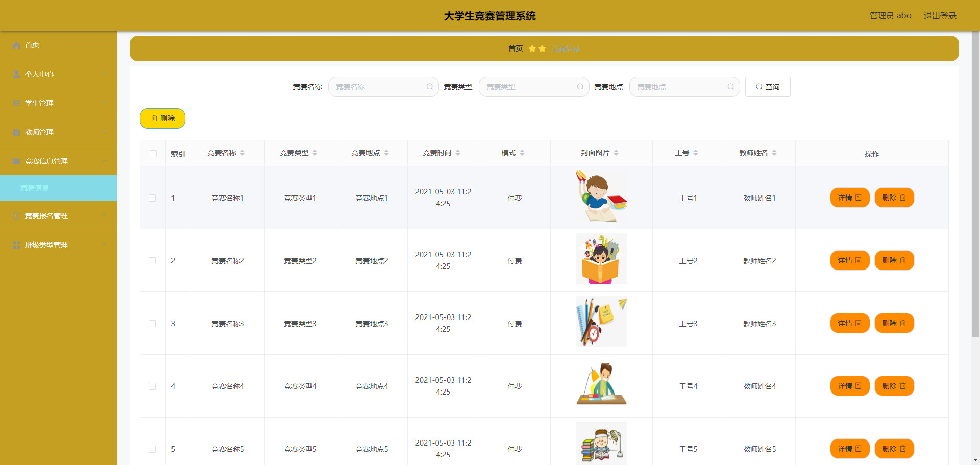Screen dimensions: 980x465
Task: Click the grid icon beside 班级类型管理
Action: click(16, 246)
